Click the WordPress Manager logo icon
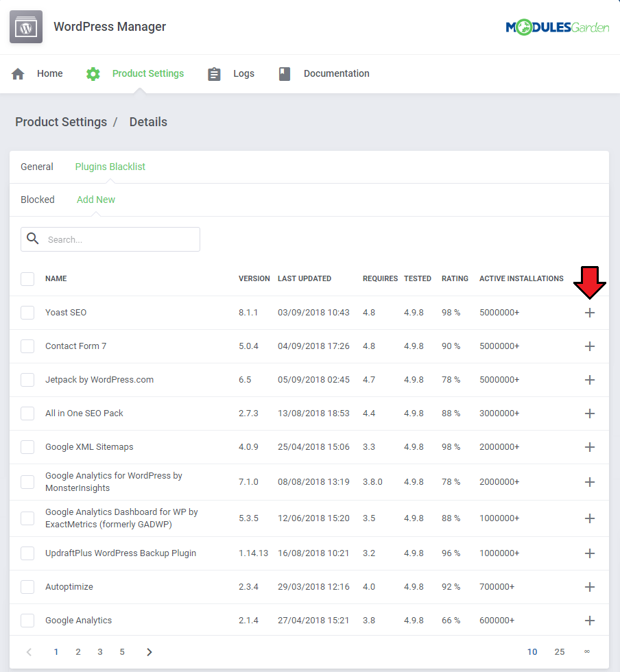This screenshot has width=620, height=672. (x=26, y=27)
